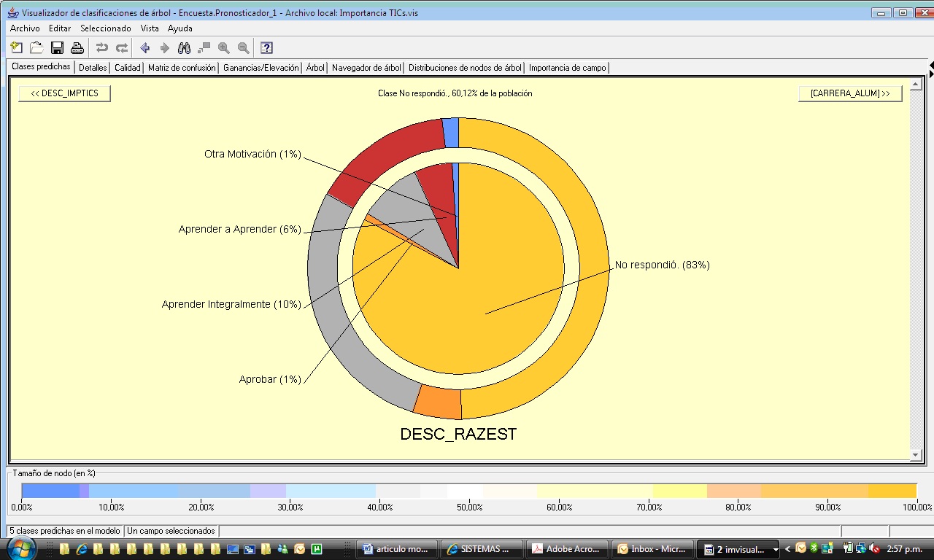
Task: Click the zoom in magnifier icon
Action: (224, 48)
